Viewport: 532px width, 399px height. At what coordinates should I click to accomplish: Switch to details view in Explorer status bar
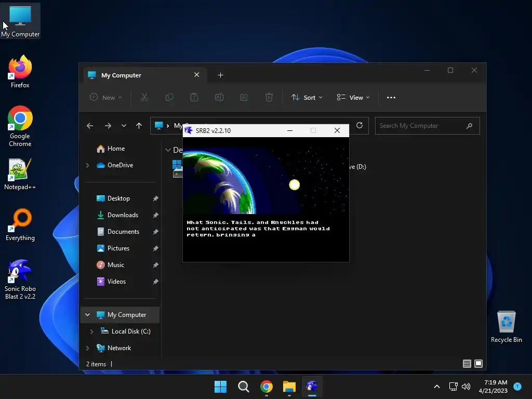[x=467, y=364]
